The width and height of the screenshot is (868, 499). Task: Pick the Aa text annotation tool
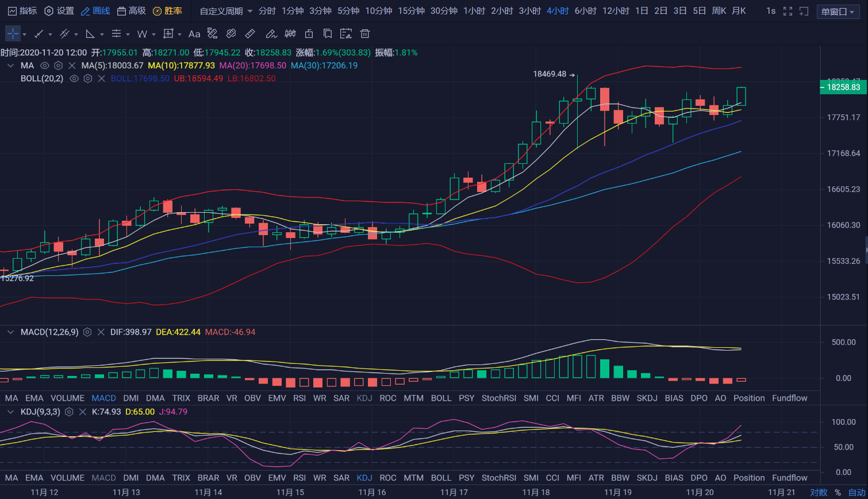tap(194, 34)
